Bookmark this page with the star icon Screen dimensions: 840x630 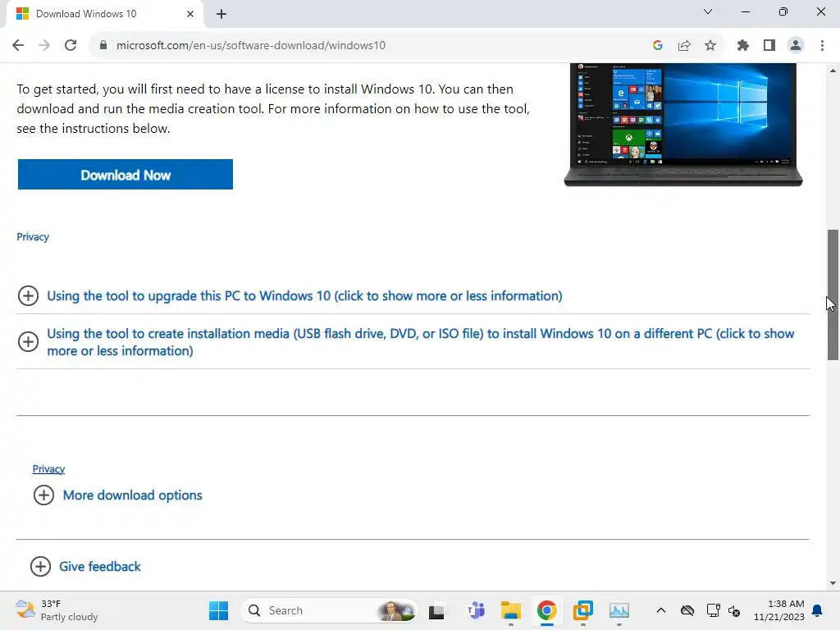tap(710, 45)
